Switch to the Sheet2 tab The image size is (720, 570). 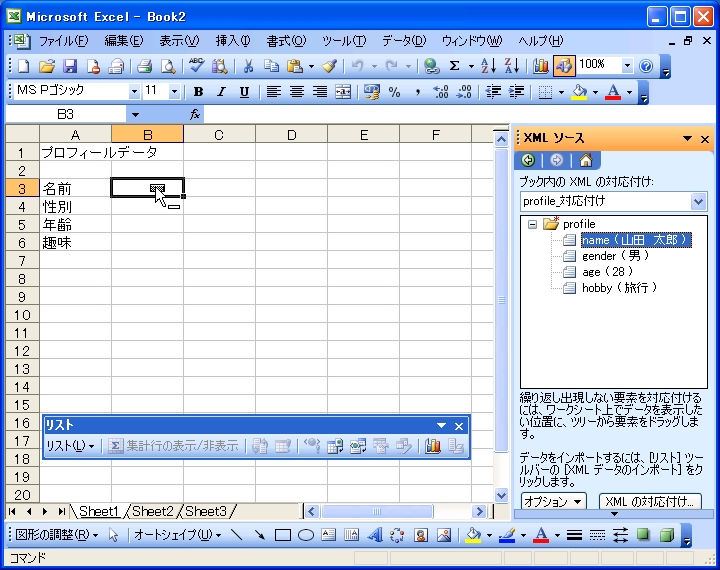coord(153,511)
